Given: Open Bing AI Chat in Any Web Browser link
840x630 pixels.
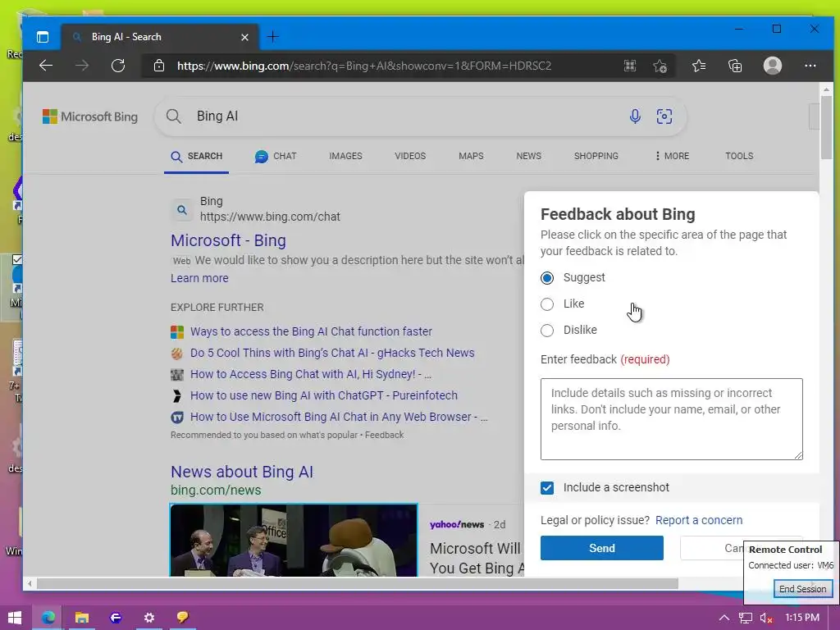Looking at the screenshot, I should 339,417.
